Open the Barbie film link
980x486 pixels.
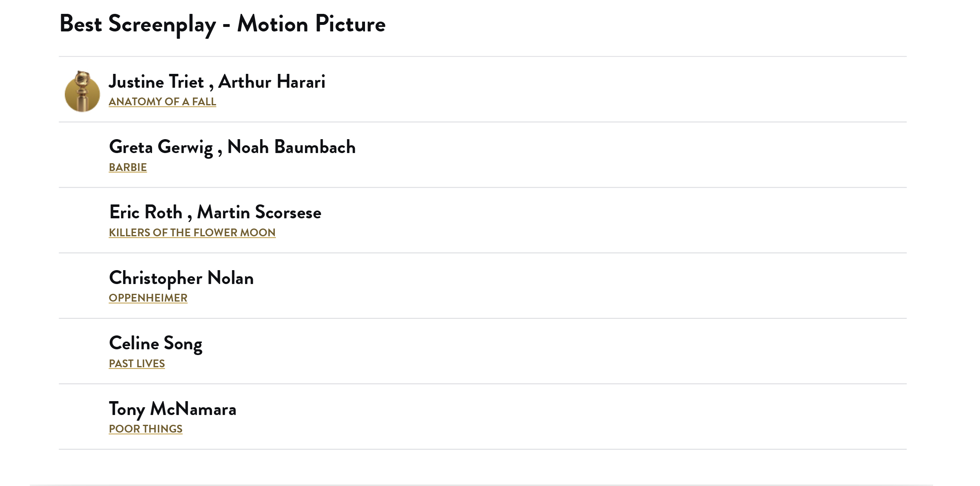[x=128, y=167]
